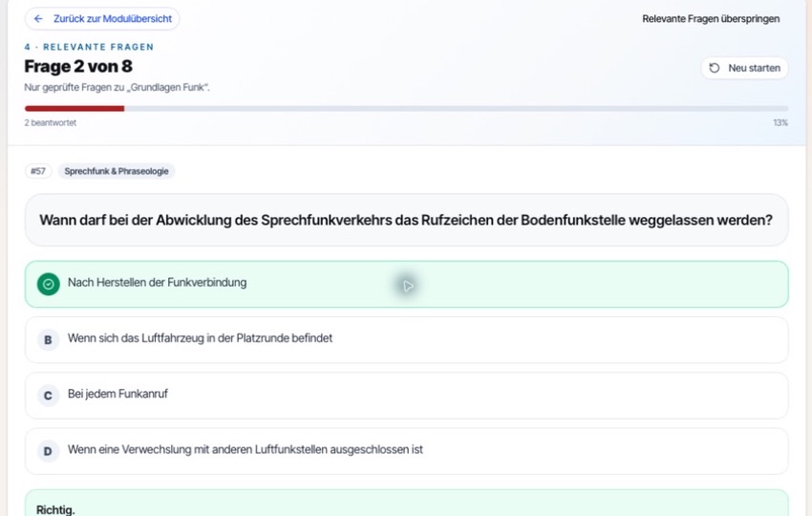Click the back arrow icon beside Modulübersicht
The width and height of the screenshot is (812, 516).
point(38,19)
